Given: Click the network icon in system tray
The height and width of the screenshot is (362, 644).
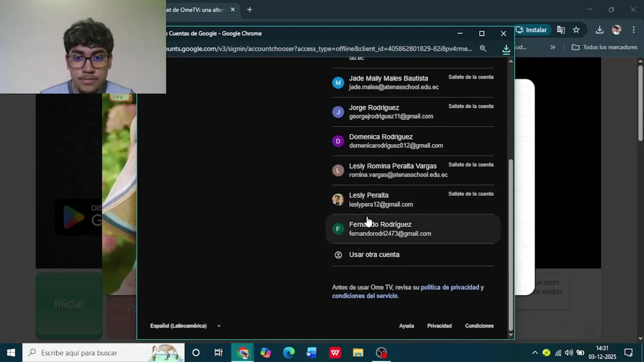Looking at the screenshot, I should click(558, 352).
